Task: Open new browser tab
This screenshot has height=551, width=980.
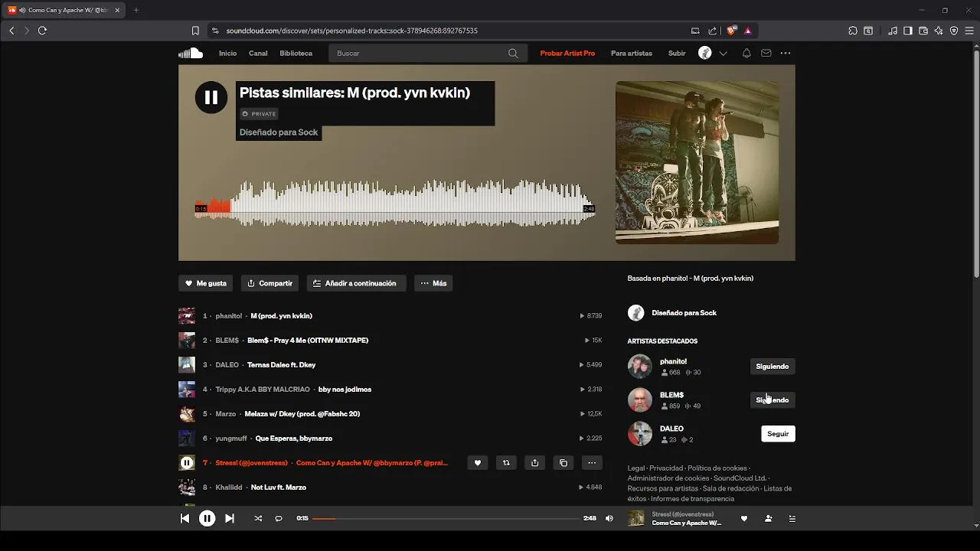Action: point(136,10)
